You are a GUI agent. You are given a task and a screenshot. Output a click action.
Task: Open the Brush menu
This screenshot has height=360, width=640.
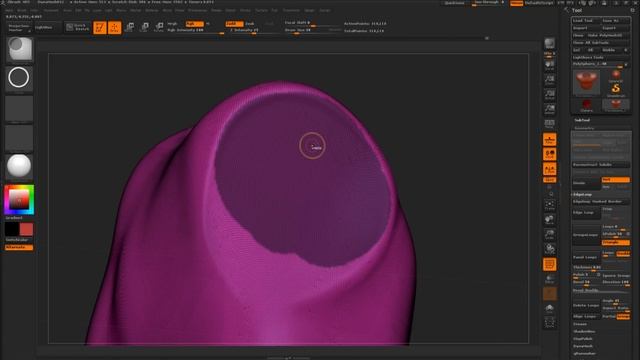click(x=22, y=10)
